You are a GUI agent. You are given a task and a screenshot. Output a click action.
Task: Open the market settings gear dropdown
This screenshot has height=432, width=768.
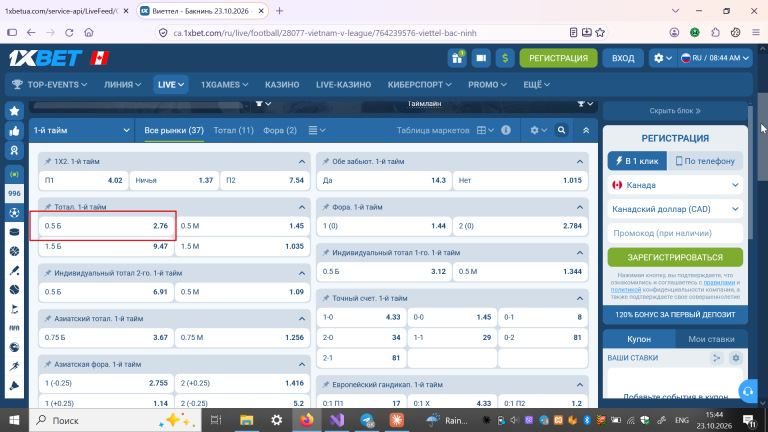(x=538, y=130)
